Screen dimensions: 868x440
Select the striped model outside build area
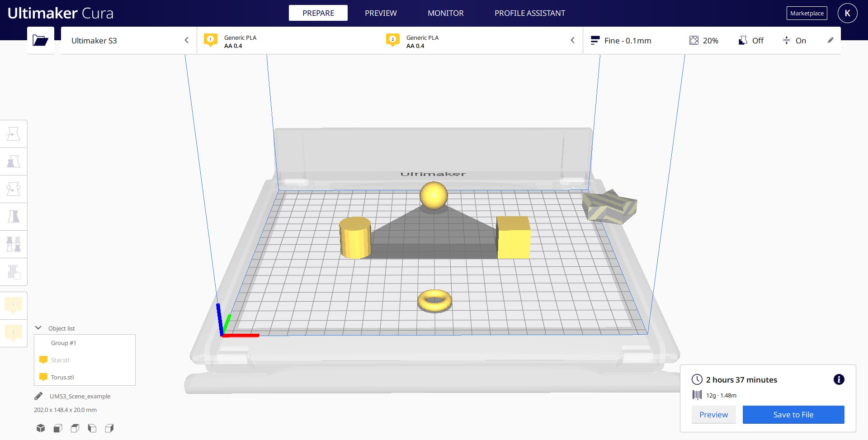[610, 207]
